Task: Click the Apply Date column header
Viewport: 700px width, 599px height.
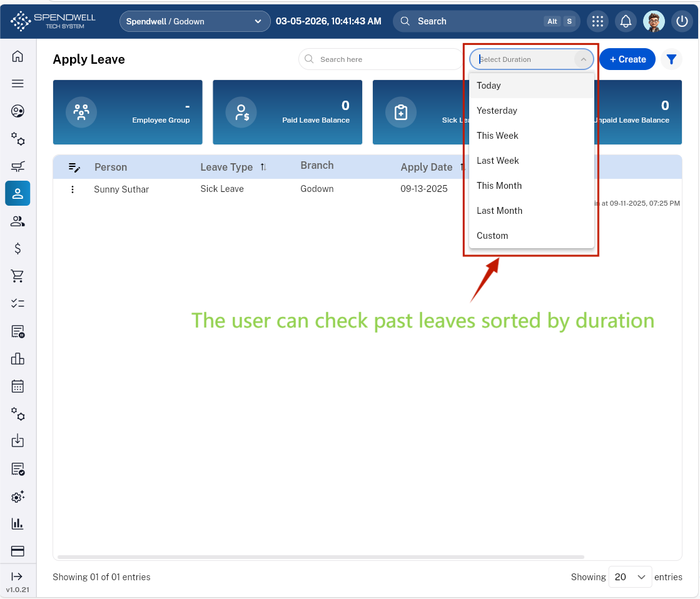Action: click(427, 168)
